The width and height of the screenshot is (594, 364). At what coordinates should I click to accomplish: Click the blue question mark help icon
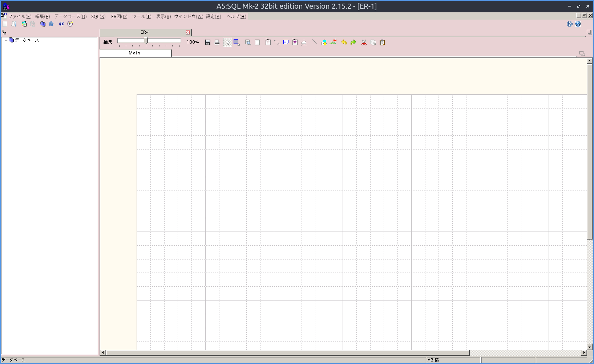[x=569, y=24]
